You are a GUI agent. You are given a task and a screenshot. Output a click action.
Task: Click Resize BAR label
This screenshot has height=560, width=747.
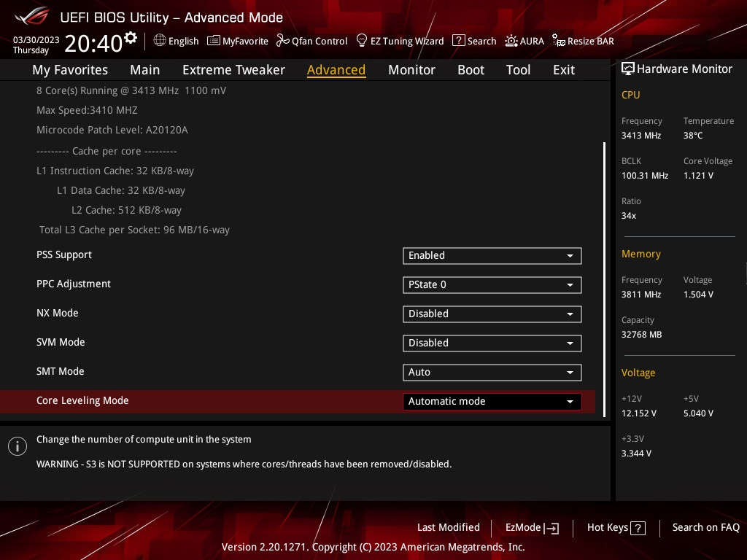coord(590,41)
